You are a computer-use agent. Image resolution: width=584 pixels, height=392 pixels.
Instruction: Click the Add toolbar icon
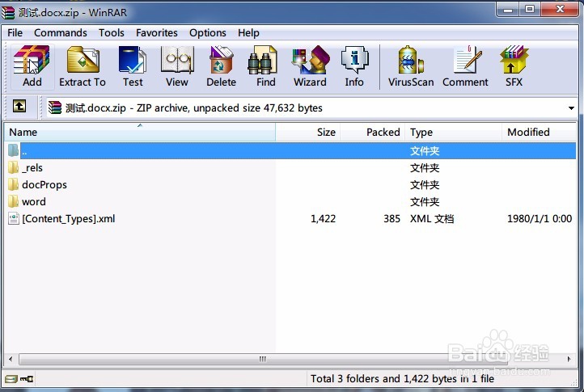pos(32,60)
